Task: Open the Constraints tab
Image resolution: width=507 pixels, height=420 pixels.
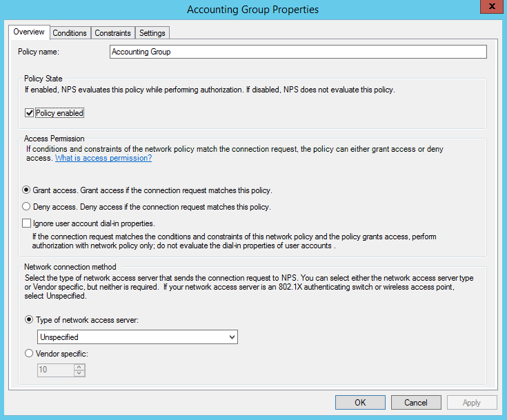Action: 112,33
